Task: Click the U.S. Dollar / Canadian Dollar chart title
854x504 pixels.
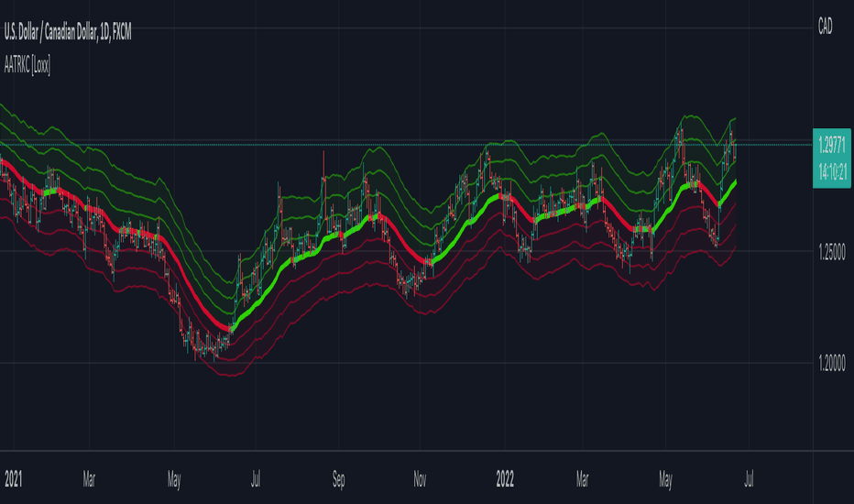Action: (x=68, y=33)
